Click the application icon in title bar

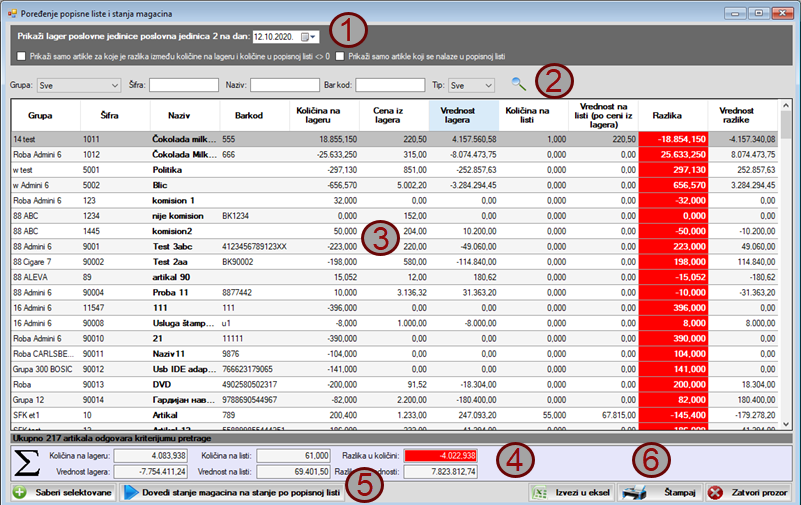pyautogui.click(x=12, y=14)
